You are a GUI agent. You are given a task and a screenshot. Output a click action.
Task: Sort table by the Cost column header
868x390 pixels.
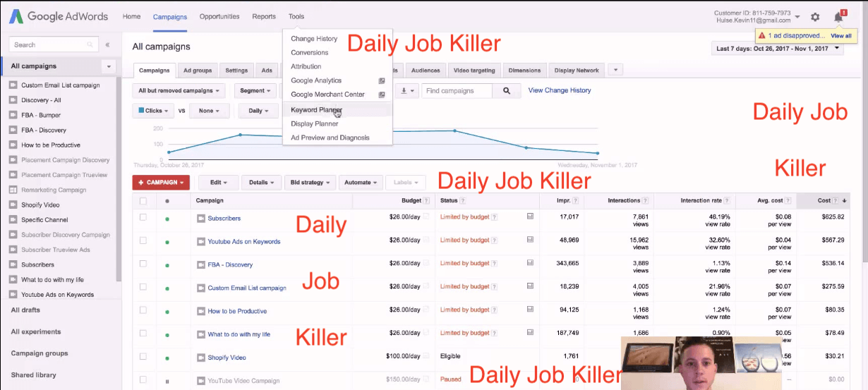pyautogui.click(x=824, y=200)
